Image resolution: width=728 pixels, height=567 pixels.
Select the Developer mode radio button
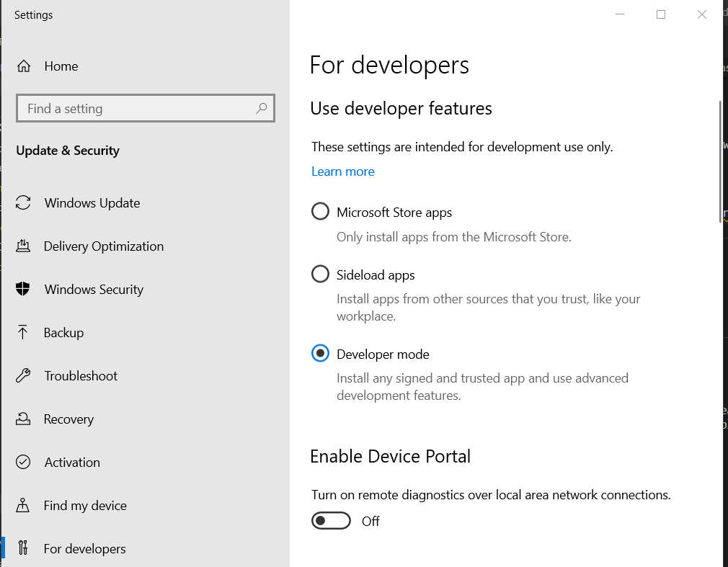tap(320, 354)
